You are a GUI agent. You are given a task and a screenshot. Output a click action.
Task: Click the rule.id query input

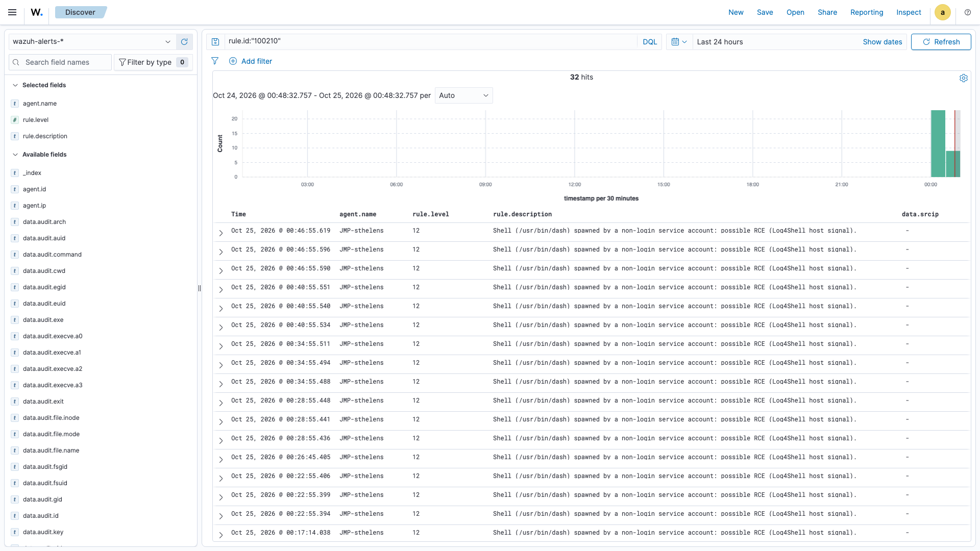tap(430, 41)
